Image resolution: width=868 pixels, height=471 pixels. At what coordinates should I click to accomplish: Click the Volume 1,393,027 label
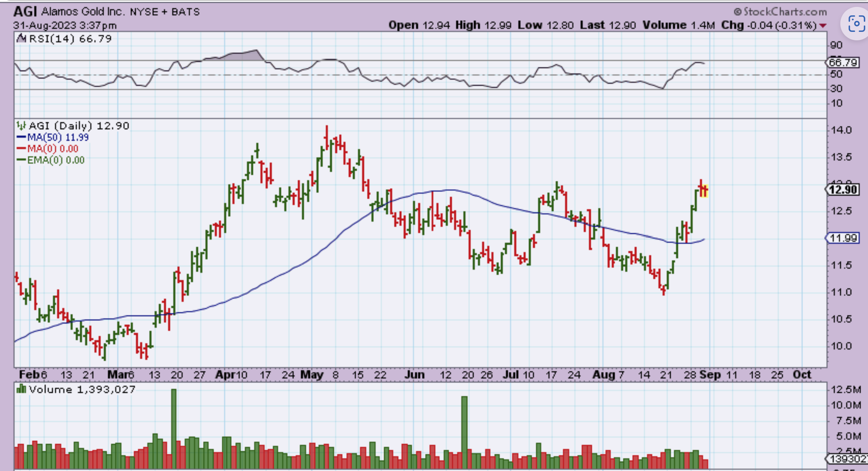coord(82,389)
